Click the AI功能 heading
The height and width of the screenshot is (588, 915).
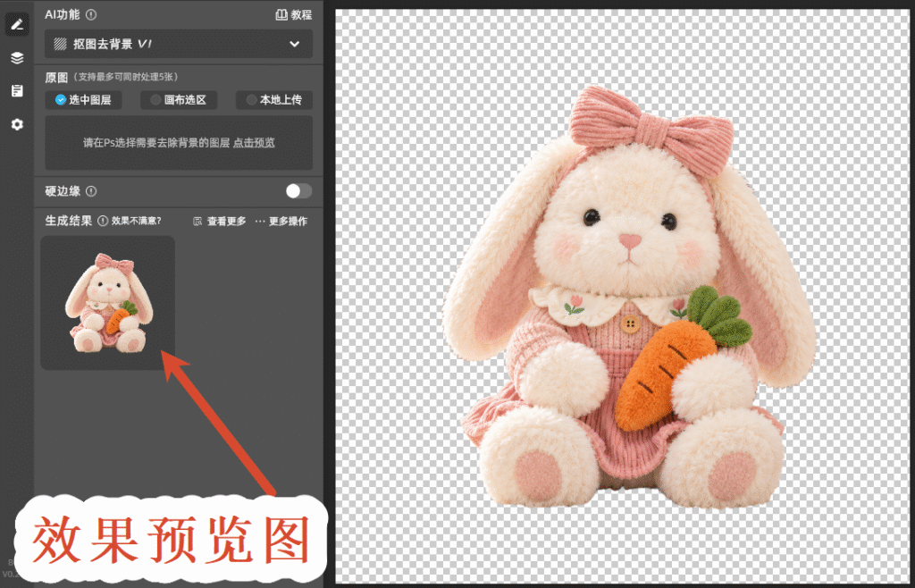click(63, 15)
